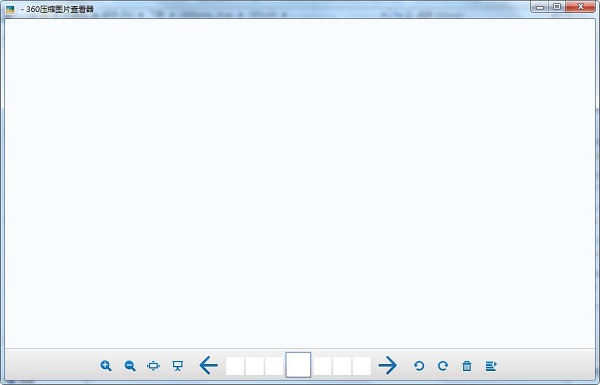This screenshot has height=385, width=600.
Task: Select the last thumbnail in the strip
Action: [x=362, y=366]
